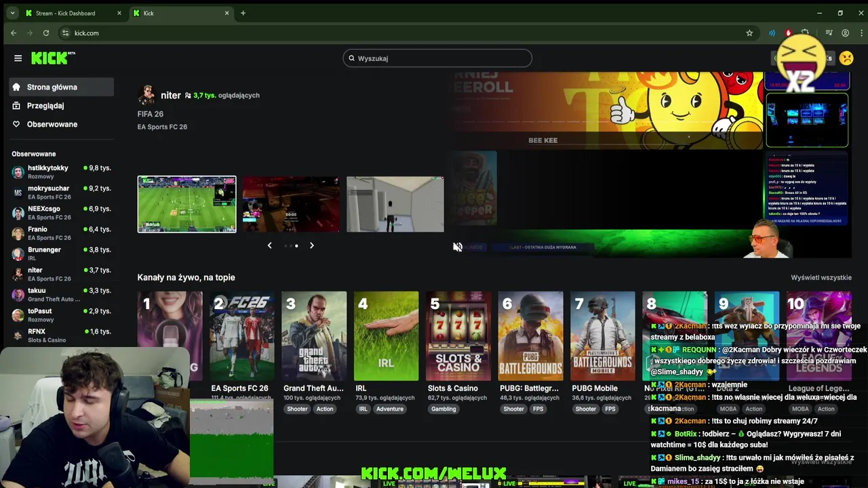Click the Shooter tag under PUBG Mobile

point(586,409)
